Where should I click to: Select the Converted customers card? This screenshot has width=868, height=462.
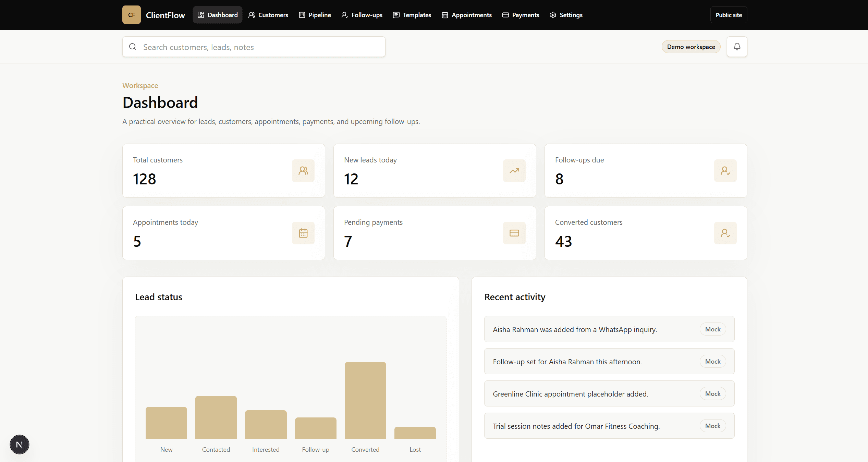[646, 233]
